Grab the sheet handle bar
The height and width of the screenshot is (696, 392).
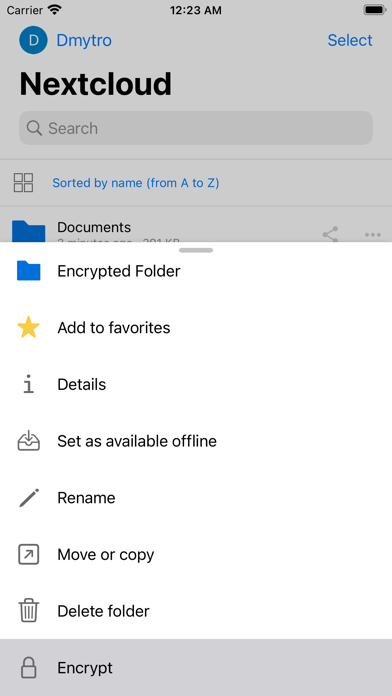pos(196,250)
